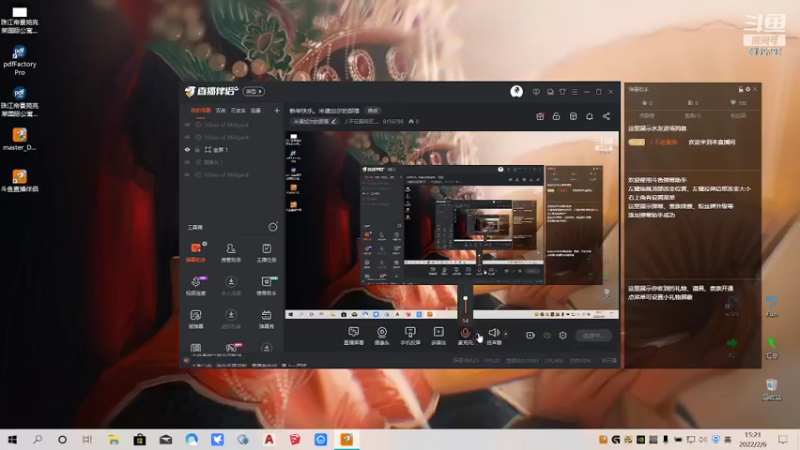This screenshot has height=450, width=800.
Task: Click room number 8159798
Action: (393, 121)
